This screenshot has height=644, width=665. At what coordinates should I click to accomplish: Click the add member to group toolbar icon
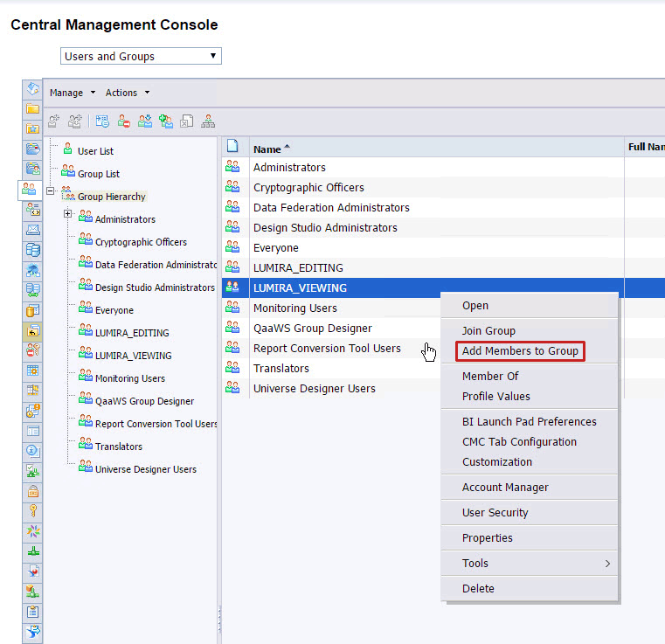tap(145, 121)
